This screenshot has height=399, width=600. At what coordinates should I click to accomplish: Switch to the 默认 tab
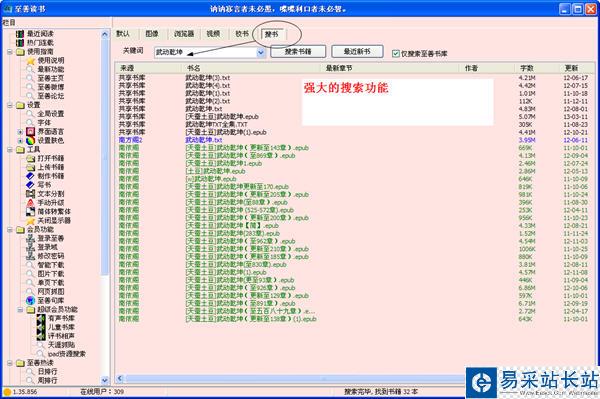pos(123,34)
